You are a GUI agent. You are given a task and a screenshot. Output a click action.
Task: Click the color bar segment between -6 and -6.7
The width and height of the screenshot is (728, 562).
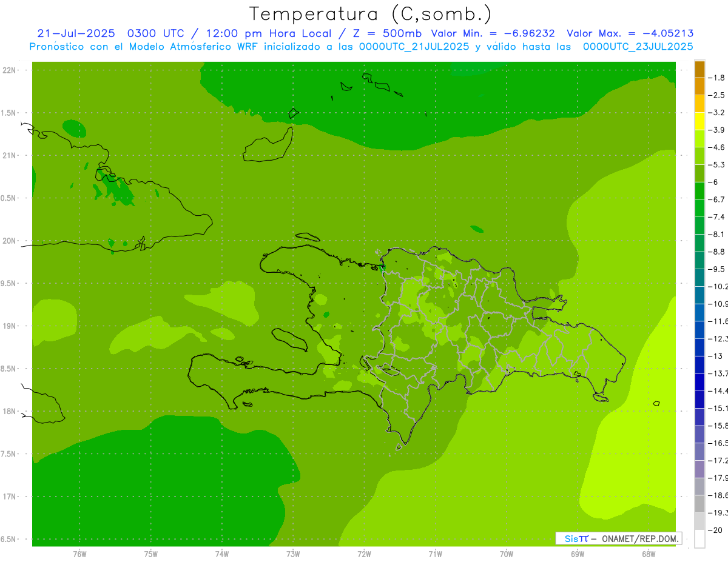(699, 191)
